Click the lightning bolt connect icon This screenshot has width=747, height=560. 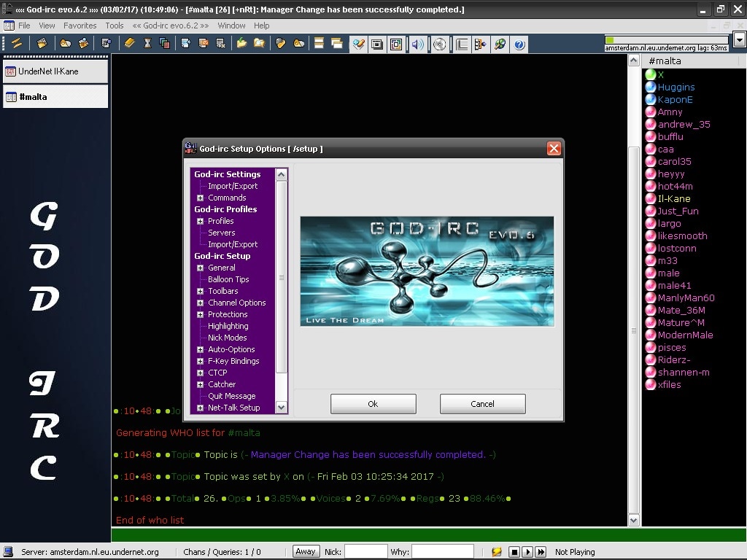18,44
